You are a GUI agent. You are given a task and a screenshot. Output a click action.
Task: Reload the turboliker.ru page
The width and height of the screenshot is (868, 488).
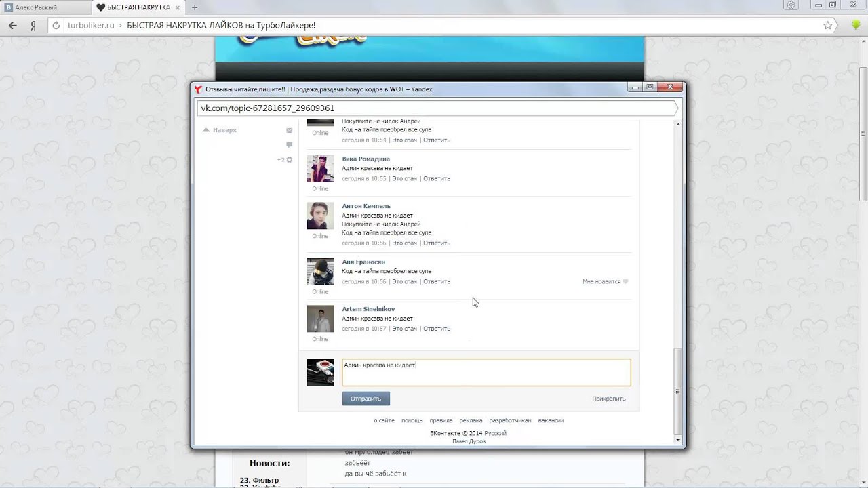[56, 26]
